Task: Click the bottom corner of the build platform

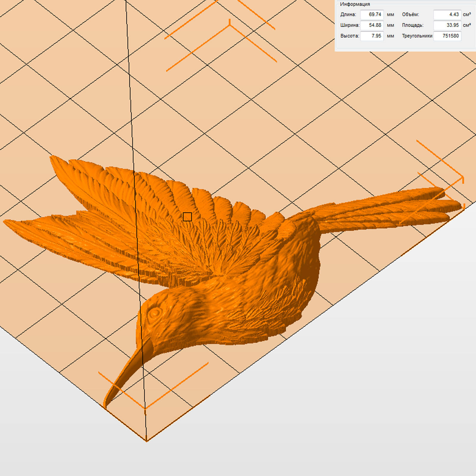Action: pyautogui.click(x=146, y=441)
